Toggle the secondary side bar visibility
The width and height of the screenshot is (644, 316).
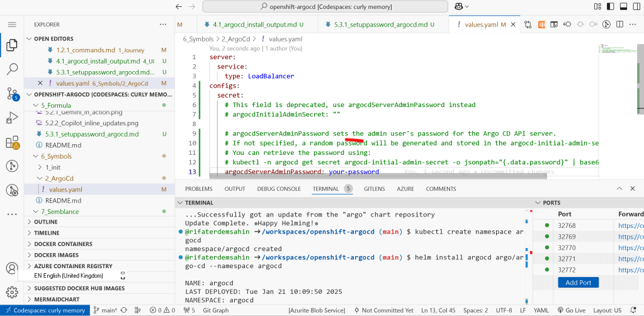[636, 6]
